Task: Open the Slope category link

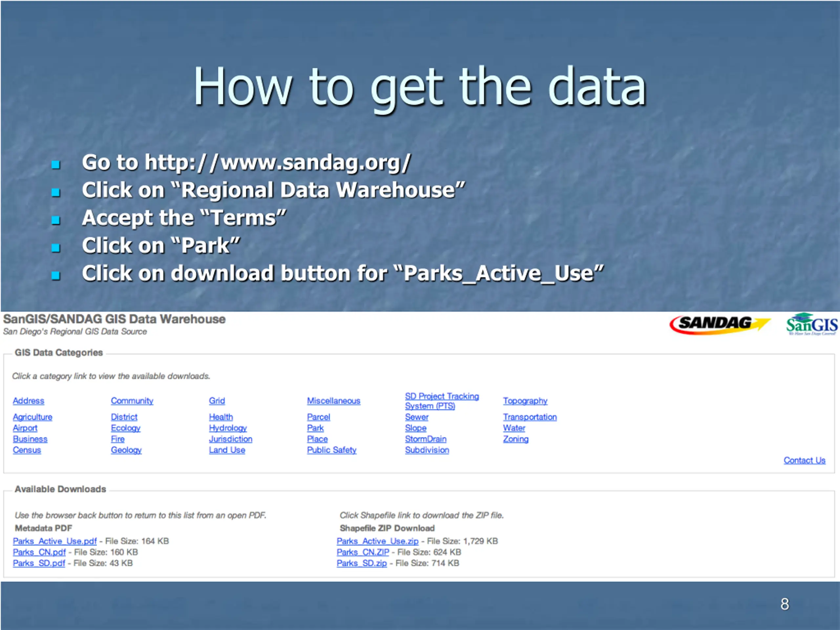Action: click(x=416, y=428)
